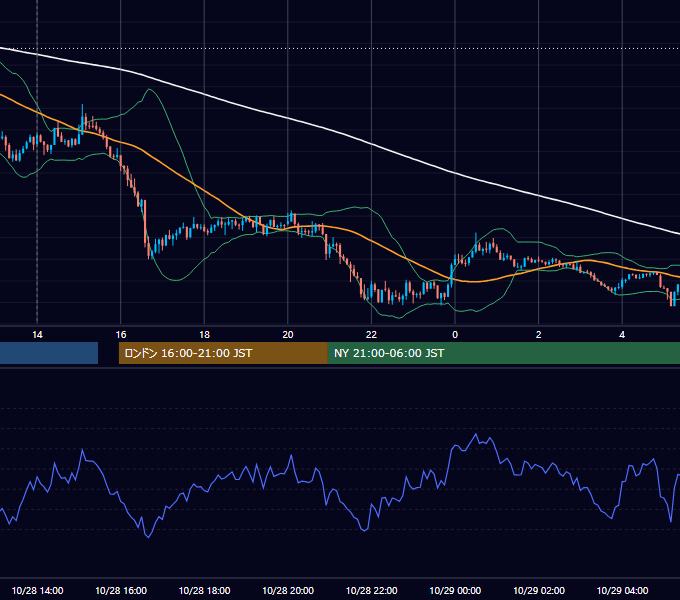Click the 10/29 00:00 date label
Viewport: 680px width, 600px height.
tap(455, 590)
